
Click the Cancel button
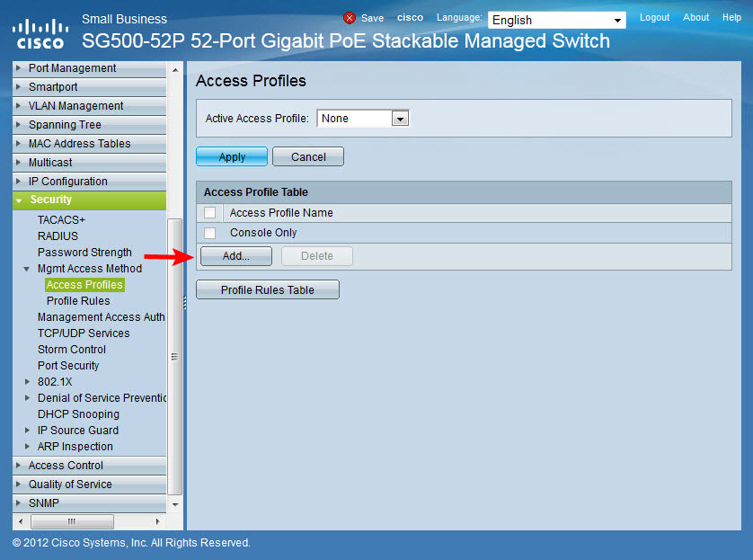tap(308, 156)
